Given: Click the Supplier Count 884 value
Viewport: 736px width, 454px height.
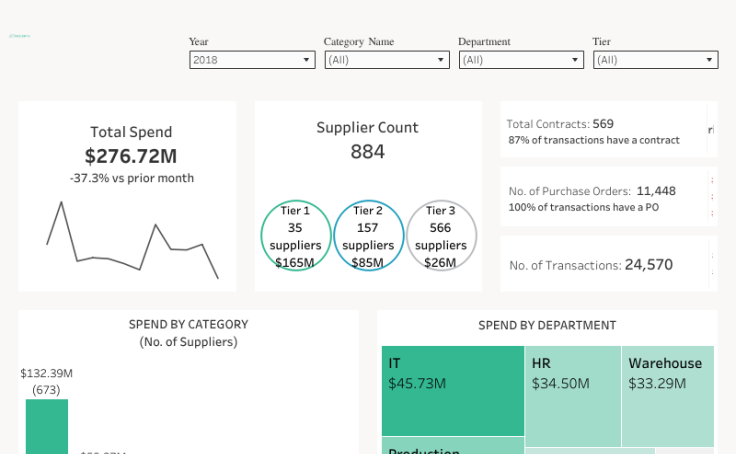Looking at the screenshot, I should [x=367, y=152].
